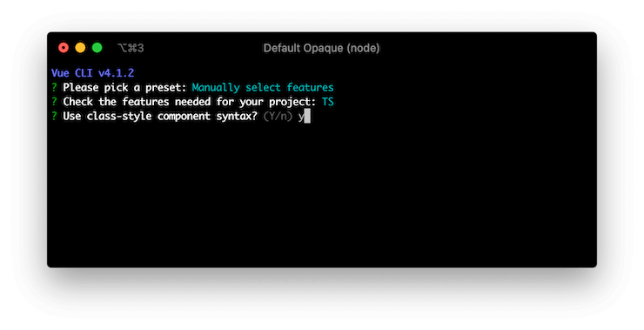The image size is (644, 330).
Task: Select the v4.1.2 version number
Action: (117, 73)
